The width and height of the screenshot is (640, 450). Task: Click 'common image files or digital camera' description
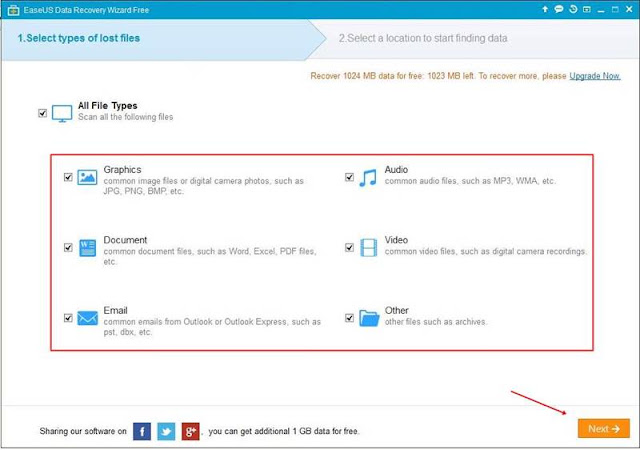click(204, 186)
